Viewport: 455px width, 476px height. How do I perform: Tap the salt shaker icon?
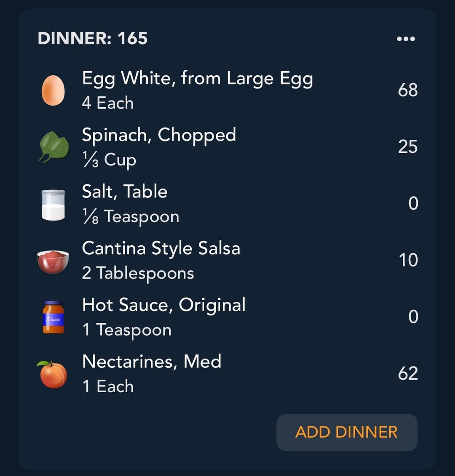coord(53,205)
